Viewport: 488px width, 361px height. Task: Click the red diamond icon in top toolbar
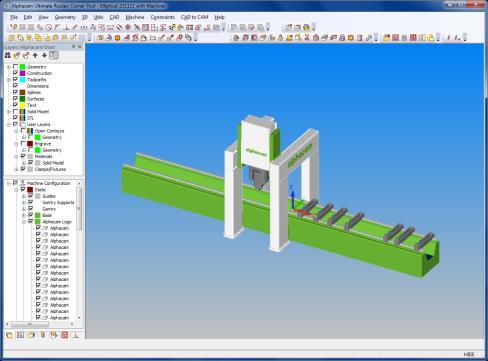(x=127, y=27)
